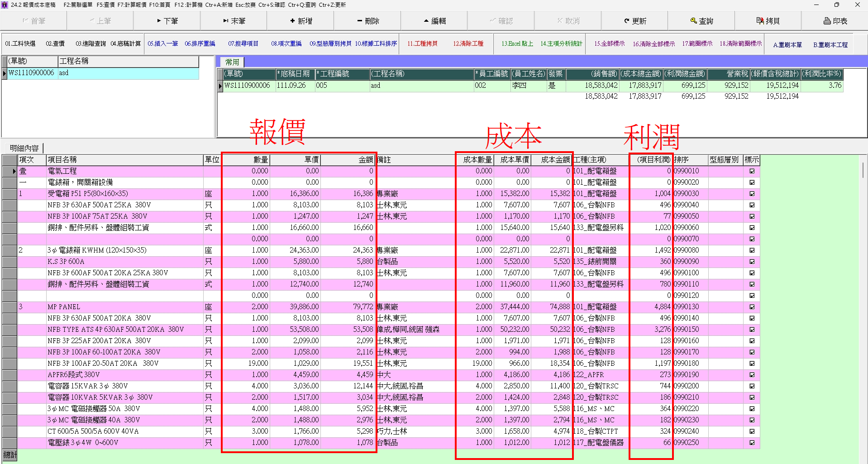868x464 pixels.
Task: Click 11.工種拷貝
Action: (x=422, y=43)
